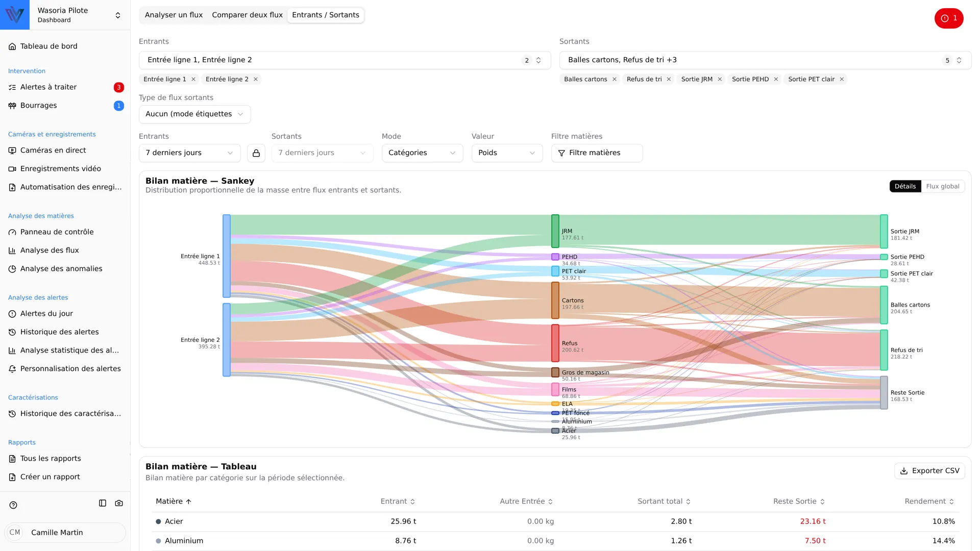Remove the Refus de tri tag
Screen dimensions: 980x551
[x=669, y=79]
